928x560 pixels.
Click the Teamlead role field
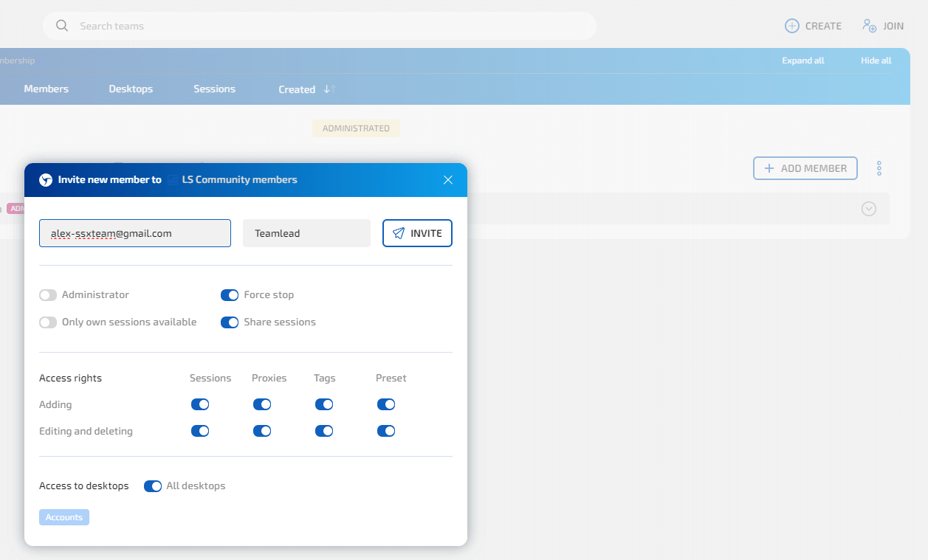(x=306, y=233)
